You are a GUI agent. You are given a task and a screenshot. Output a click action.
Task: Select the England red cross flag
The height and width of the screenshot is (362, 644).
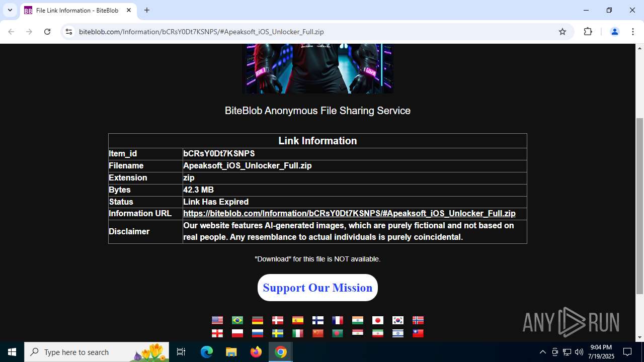tap(217, 333)
